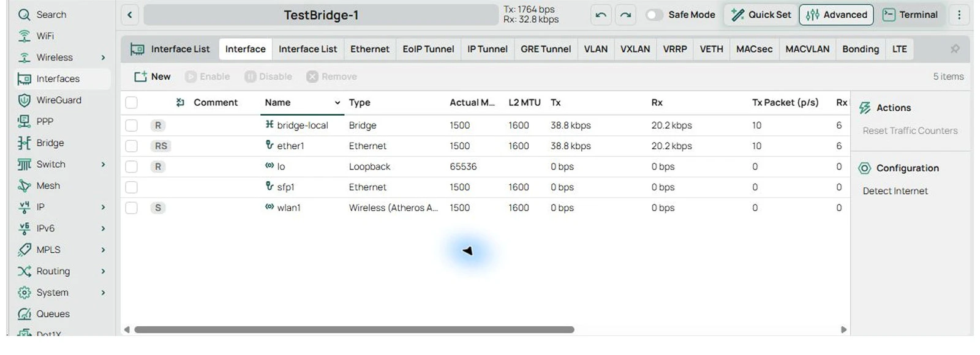Click the Search magnifier icon
Image resolution: width=980 pixels, height=355 pixels.
[24, 15]
